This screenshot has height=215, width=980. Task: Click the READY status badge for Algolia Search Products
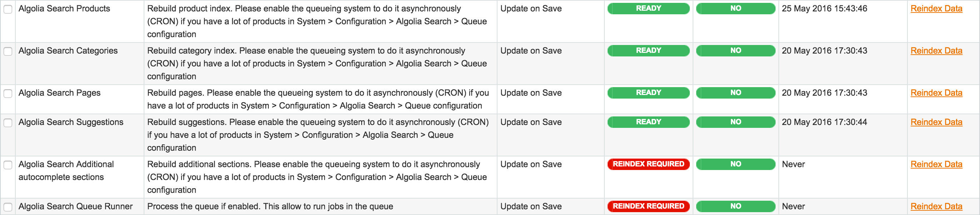648,8
